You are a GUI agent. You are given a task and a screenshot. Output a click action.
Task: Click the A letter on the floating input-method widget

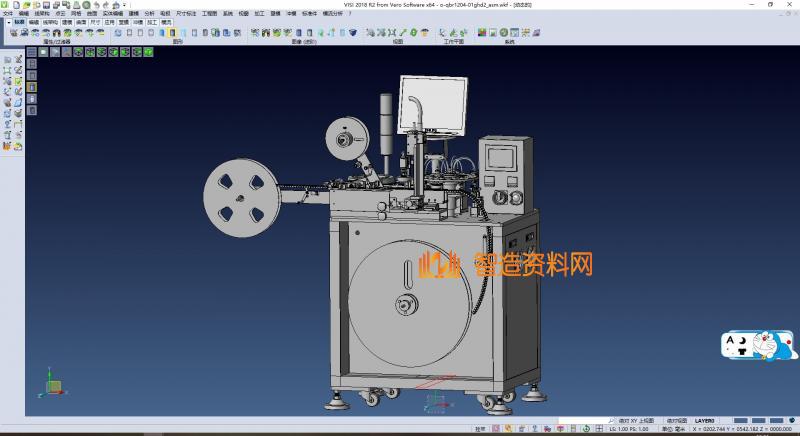click(730, 340)
